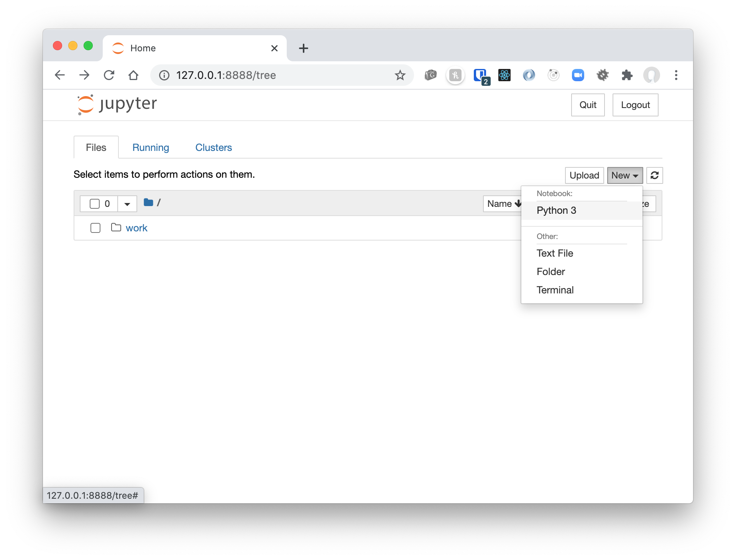Screen dimensions: 736x560
Task: Click the refresh file list icon
Action: [x=654, y=175]
